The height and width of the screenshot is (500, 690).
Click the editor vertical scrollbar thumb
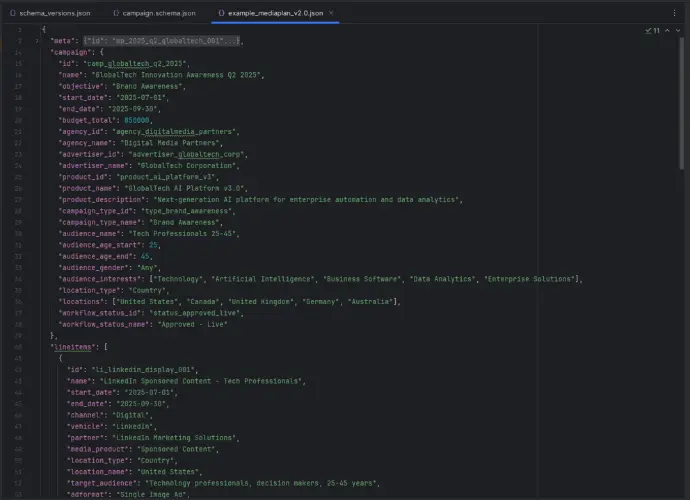tap(681, 103)
